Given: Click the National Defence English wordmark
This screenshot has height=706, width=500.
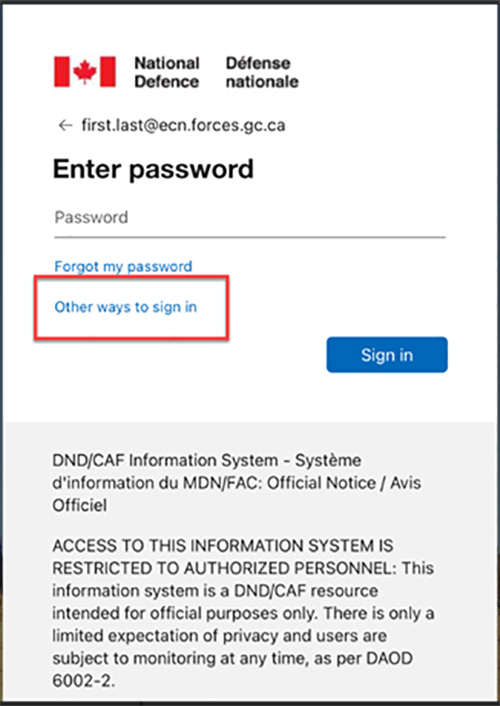Looking at the screenshot, I should 167,72.
